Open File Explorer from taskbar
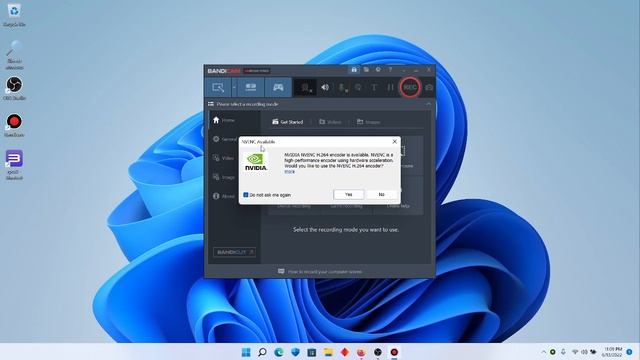Image resolution: width=640 pixels, height=360 pixels. 329,352
